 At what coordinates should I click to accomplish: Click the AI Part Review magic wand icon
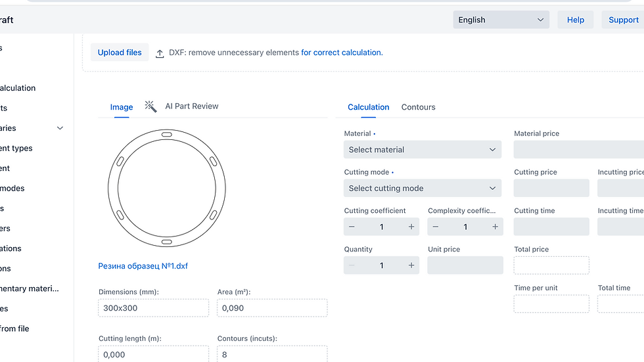[150, 106]
